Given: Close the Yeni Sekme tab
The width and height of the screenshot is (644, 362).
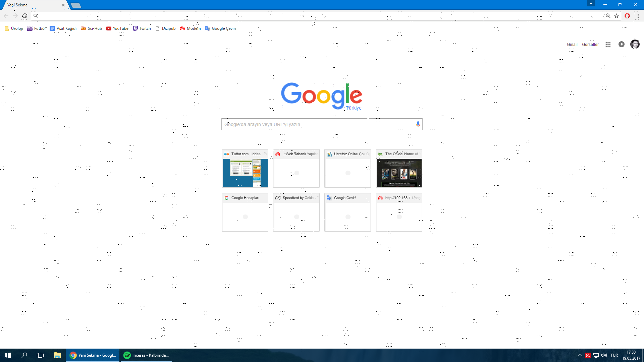Looking at the screenshot, I should coord(63,5).
